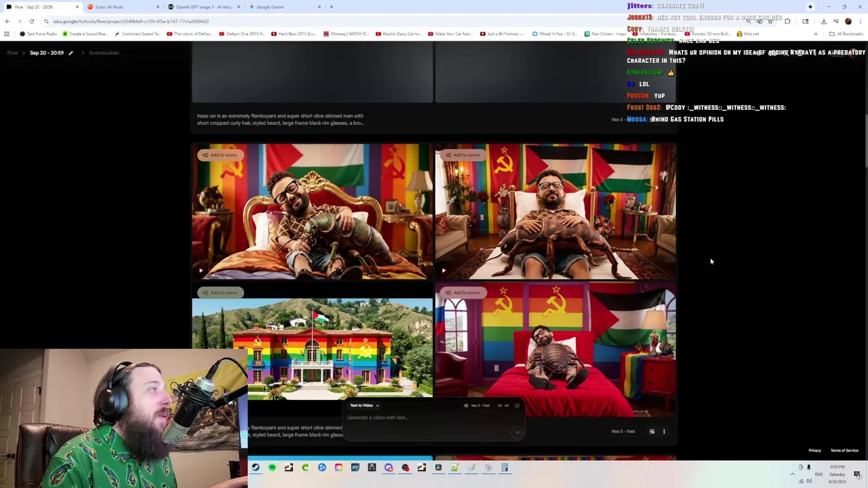868x488 pixels.
Task: Open the Kritz.net bookmark
Action: (x=748, y=34)
